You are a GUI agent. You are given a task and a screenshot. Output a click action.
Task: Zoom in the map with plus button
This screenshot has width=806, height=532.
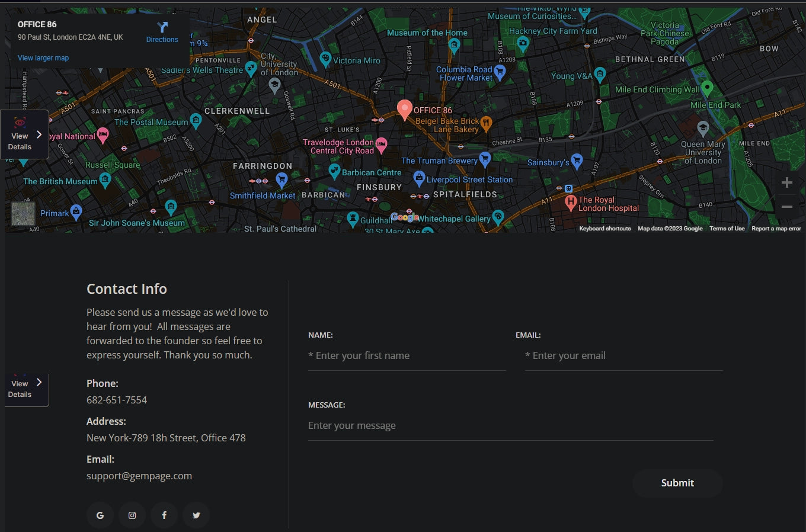click(x=787, y=182)
